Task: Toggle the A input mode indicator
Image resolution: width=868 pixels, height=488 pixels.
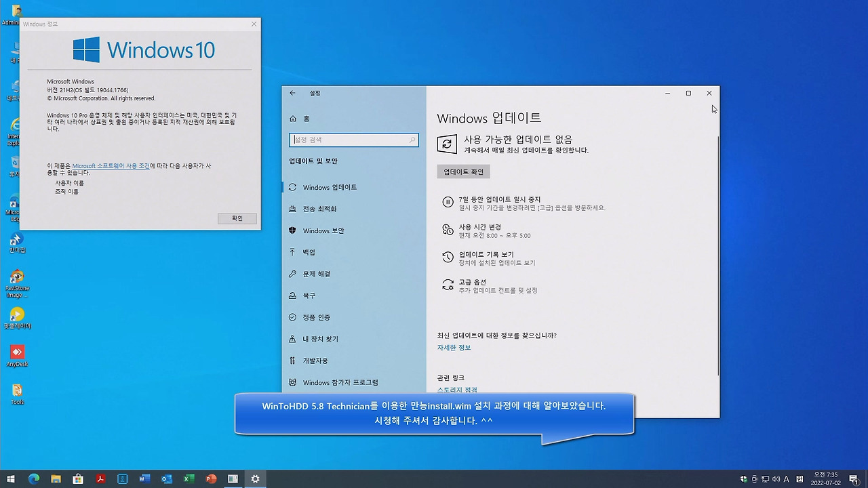Action: pos(785,479)
